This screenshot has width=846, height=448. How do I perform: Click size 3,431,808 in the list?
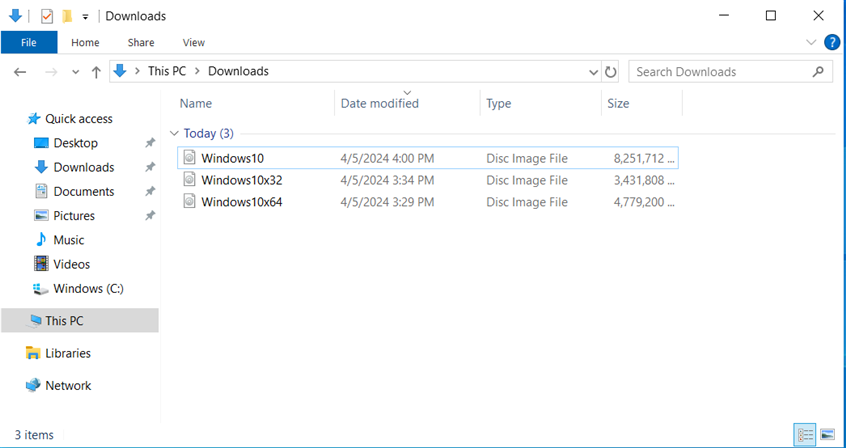(x=644, y=180)
